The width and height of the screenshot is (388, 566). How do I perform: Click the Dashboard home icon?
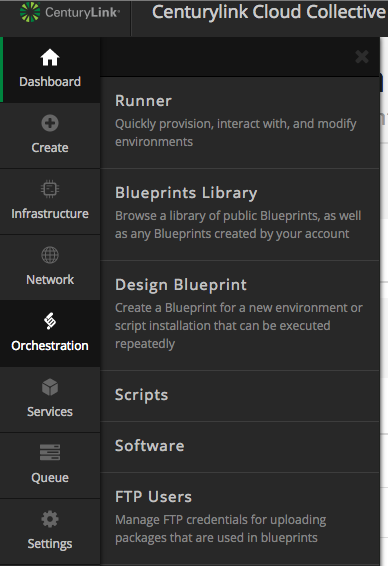tap(50, 57)
